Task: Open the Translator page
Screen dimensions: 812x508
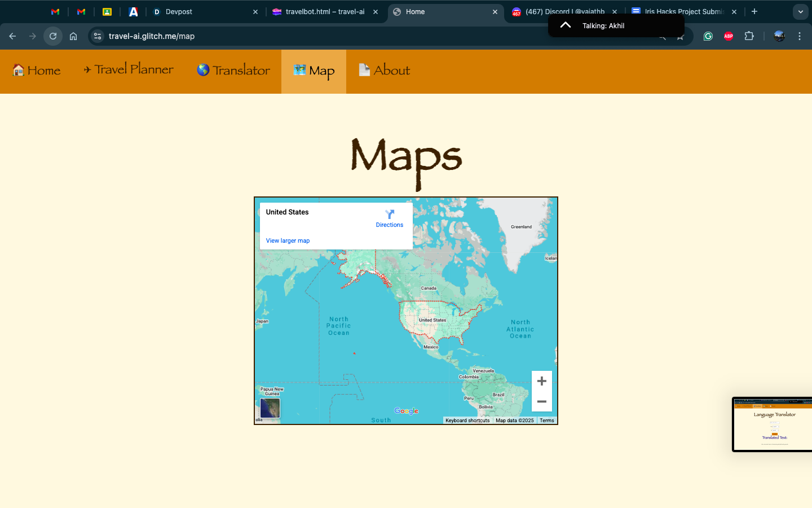Action: pos(233,70)
